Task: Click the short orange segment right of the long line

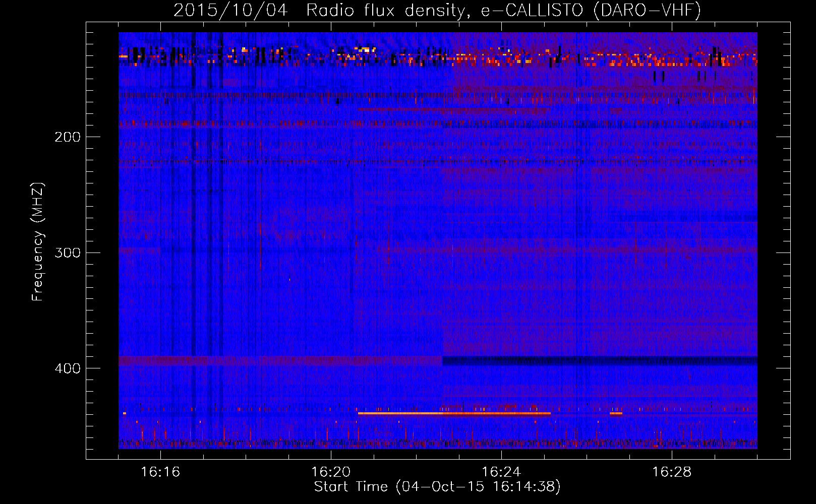Action: tap(616, 413)
